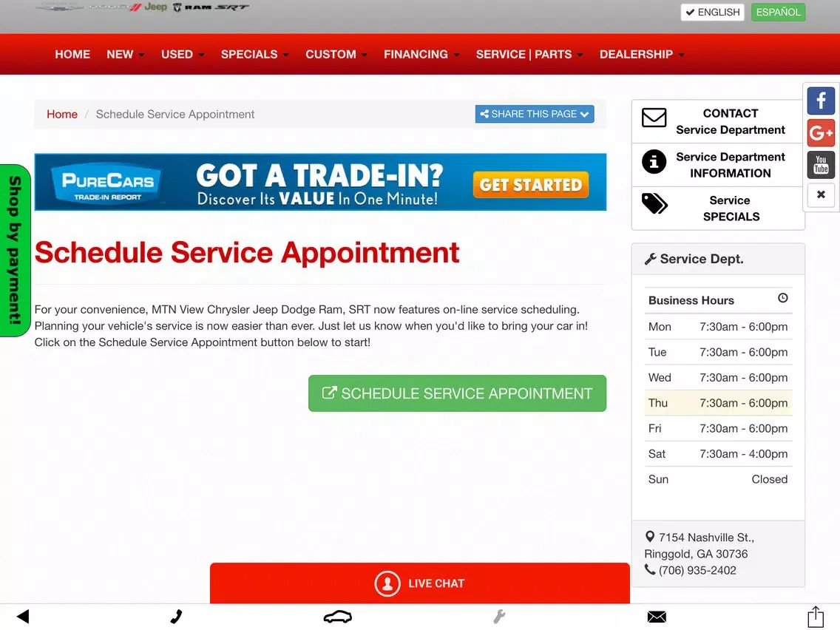Screen dimensions: 840x630
Task: Expand the CUSTOM menu dropdown
Action: (336, 54)
